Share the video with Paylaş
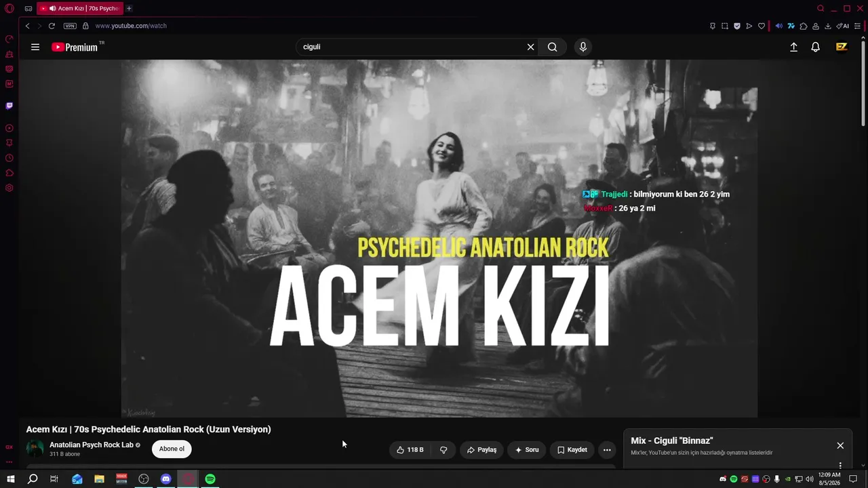 tap(481, 449)
